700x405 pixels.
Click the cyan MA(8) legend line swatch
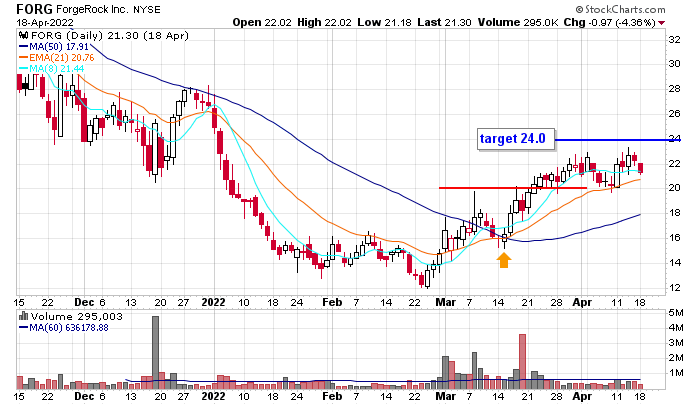[x=23, y=69]
